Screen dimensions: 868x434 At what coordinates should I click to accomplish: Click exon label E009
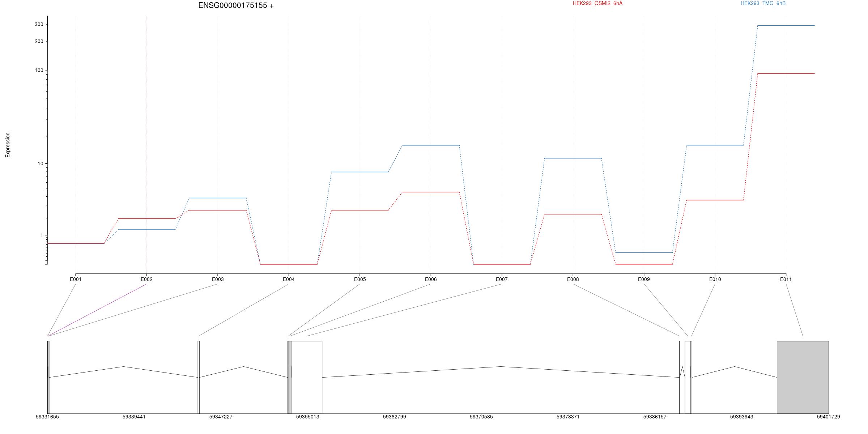coord(644,279)
